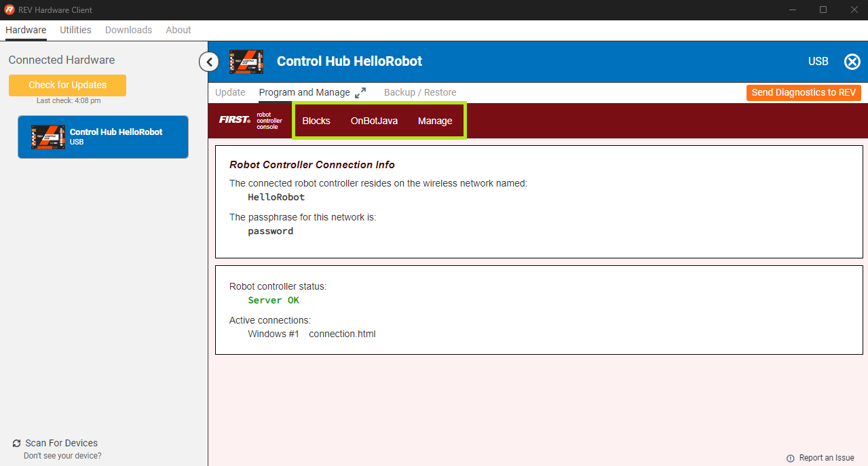Click the Control Hub image in blue header
Image resolution: width=868 pixels, height=466 pixels.
click(246, 62)
